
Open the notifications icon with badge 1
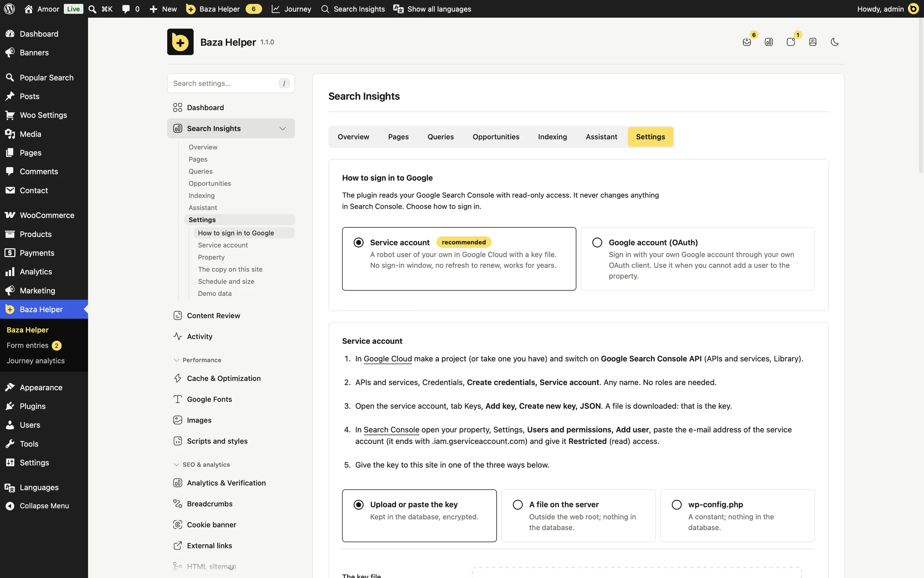click(x=791, y=42)
